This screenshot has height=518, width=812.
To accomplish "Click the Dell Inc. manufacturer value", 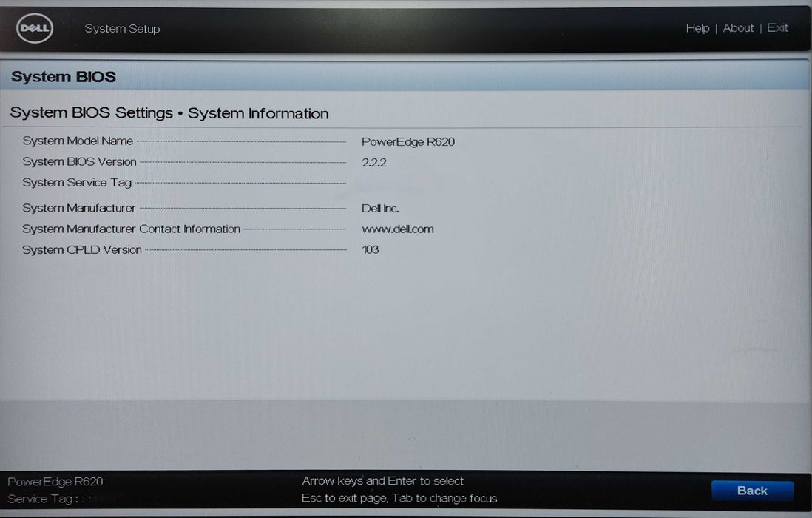I will coord(380,208).
